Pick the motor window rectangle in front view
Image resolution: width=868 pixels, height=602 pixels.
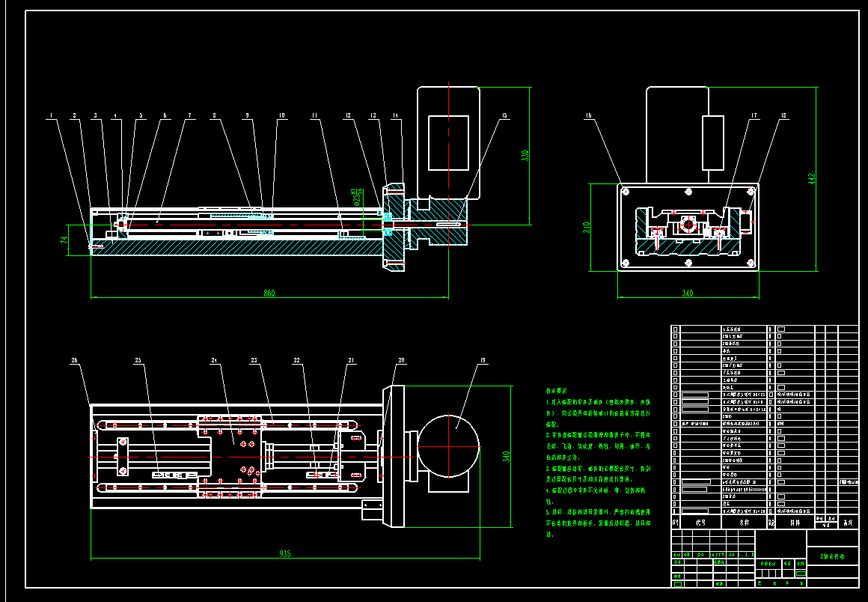(x=448, y=142)
